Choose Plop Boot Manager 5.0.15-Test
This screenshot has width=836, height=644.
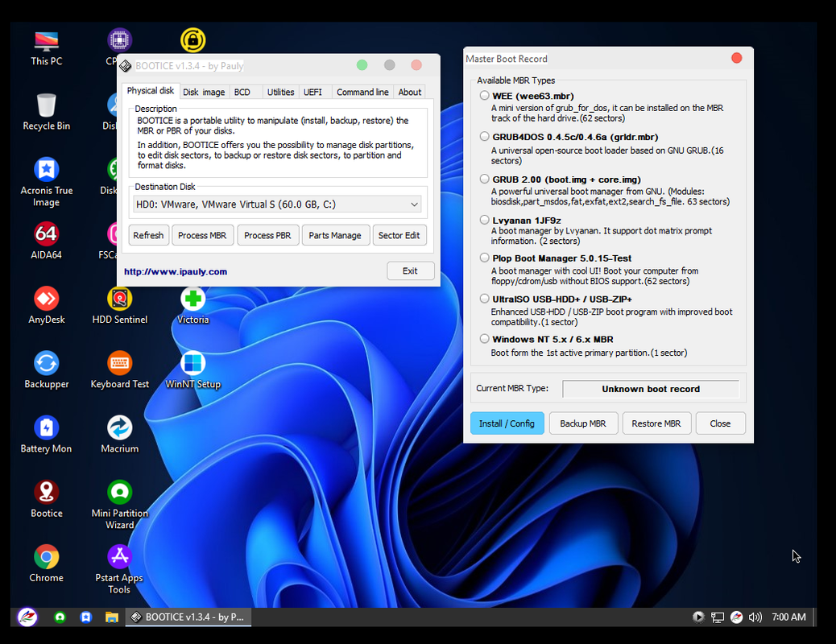(x=484, y=258)
